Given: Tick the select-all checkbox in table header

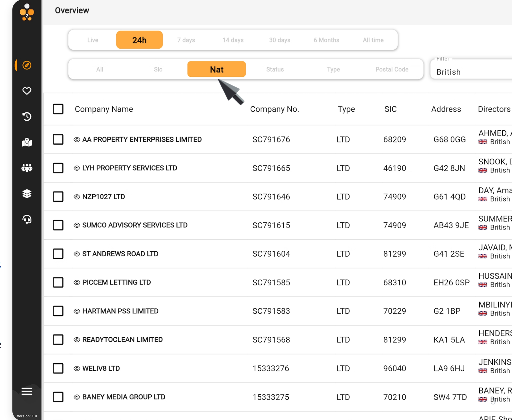Looking at the screenshot, I should click(58, 109).
